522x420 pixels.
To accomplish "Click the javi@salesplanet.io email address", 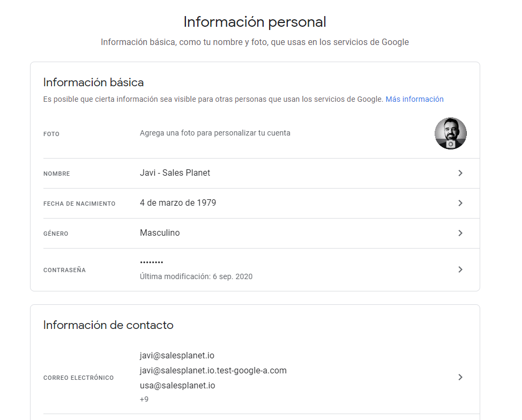I will coord(177,355).
